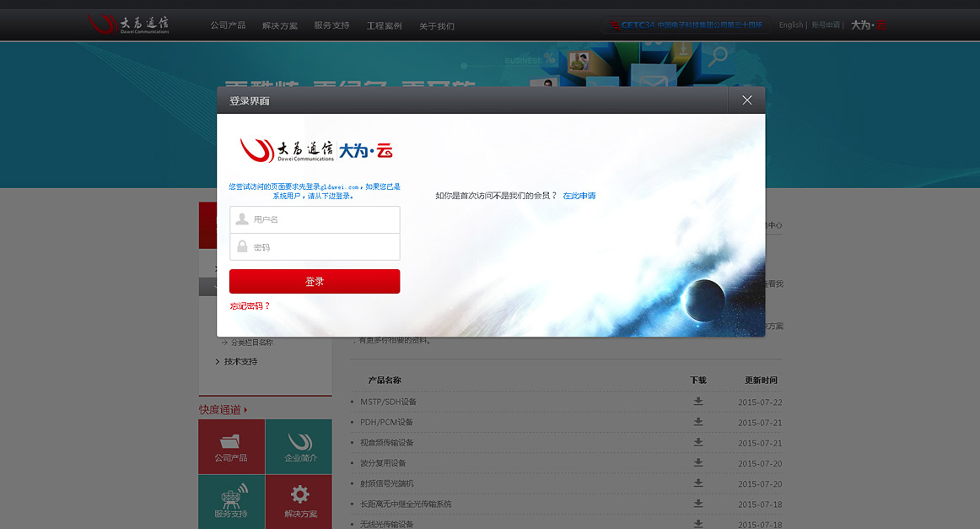This screenshot has width=980, height=529.
Task: Click the 2015-07-18 date for 长距离无中继全光传输系统
Action: (760, 504)
